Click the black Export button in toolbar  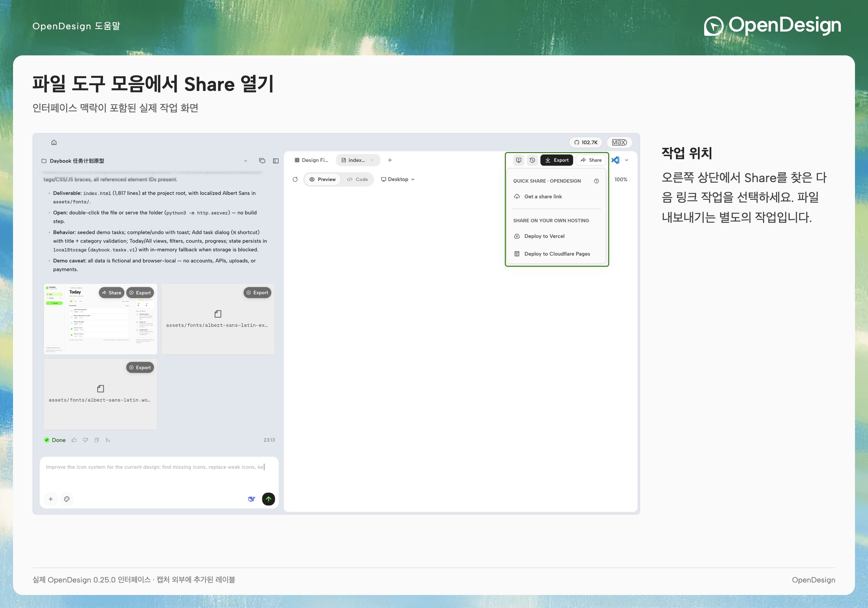557,160
